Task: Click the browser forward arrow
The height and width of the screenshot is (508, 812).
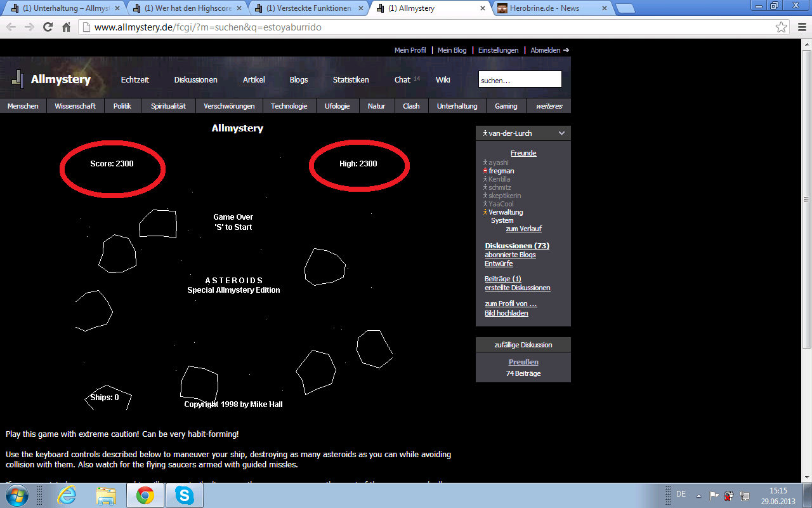Action: point(29,27)
